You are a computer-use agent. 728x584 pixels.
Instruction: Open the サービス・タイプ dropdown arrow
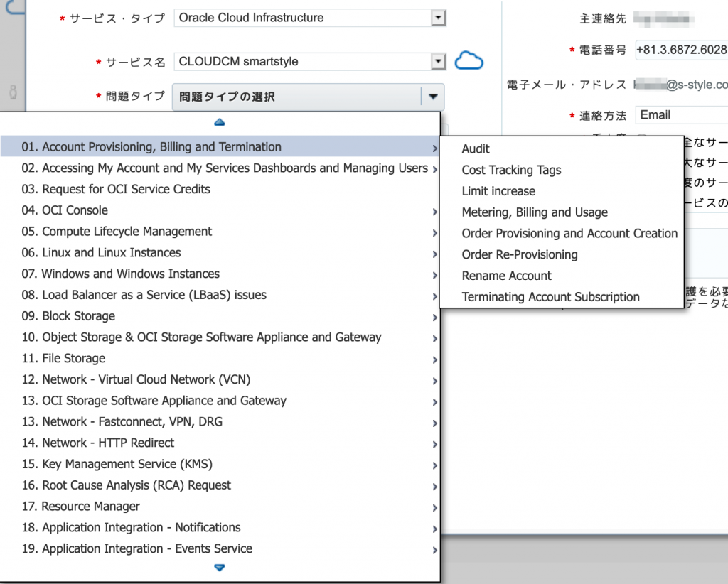point(437,18)
